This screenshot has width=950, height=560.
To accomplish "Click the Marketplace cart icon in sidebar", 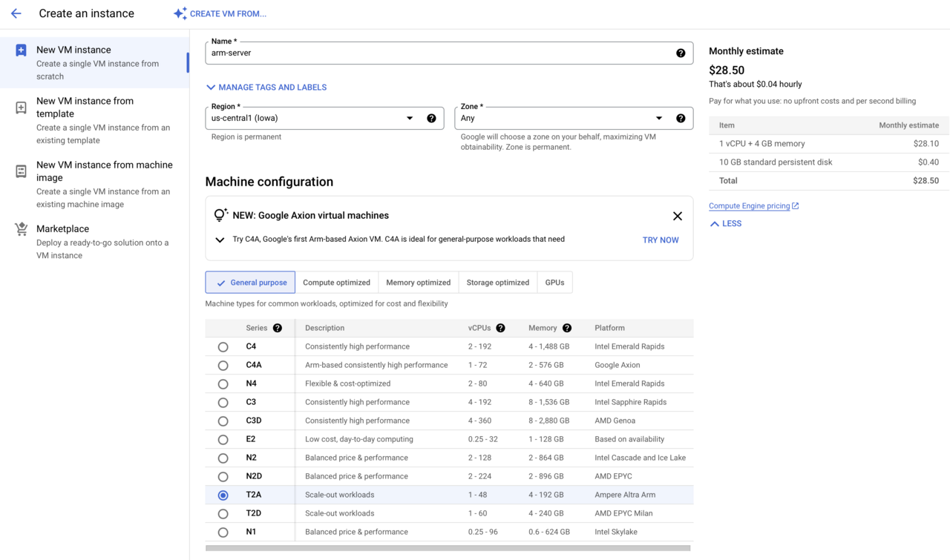I will [x=21, y=229].
